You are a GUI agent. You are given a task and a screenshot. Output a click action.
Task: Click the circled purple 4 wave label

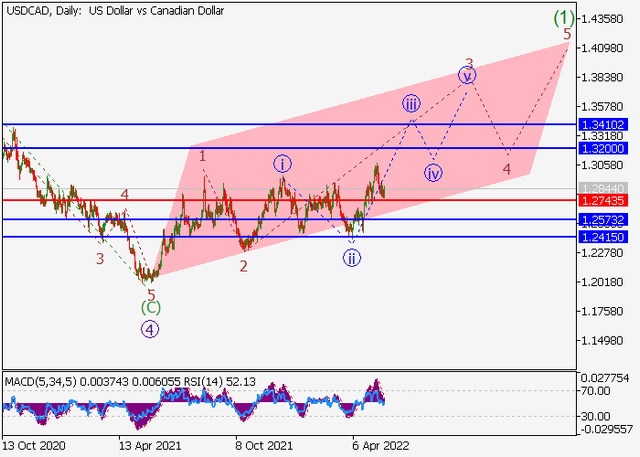point(150,330)
